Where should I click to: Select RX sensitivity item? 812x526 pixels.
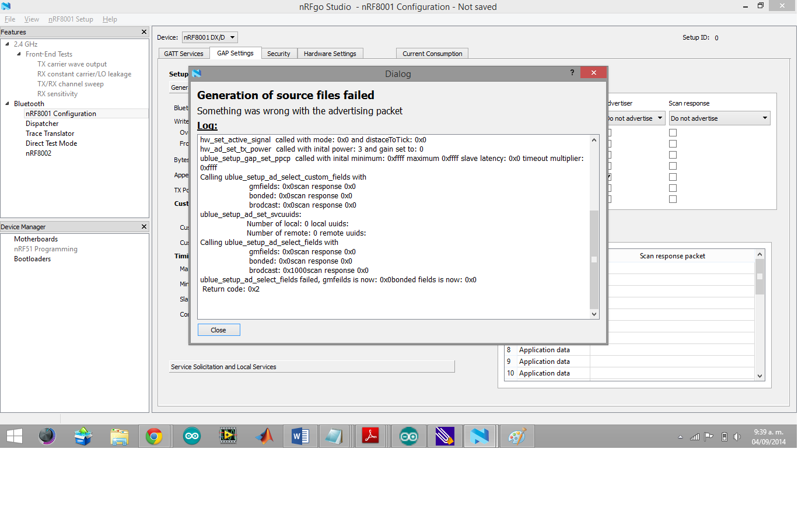[58, 94]
